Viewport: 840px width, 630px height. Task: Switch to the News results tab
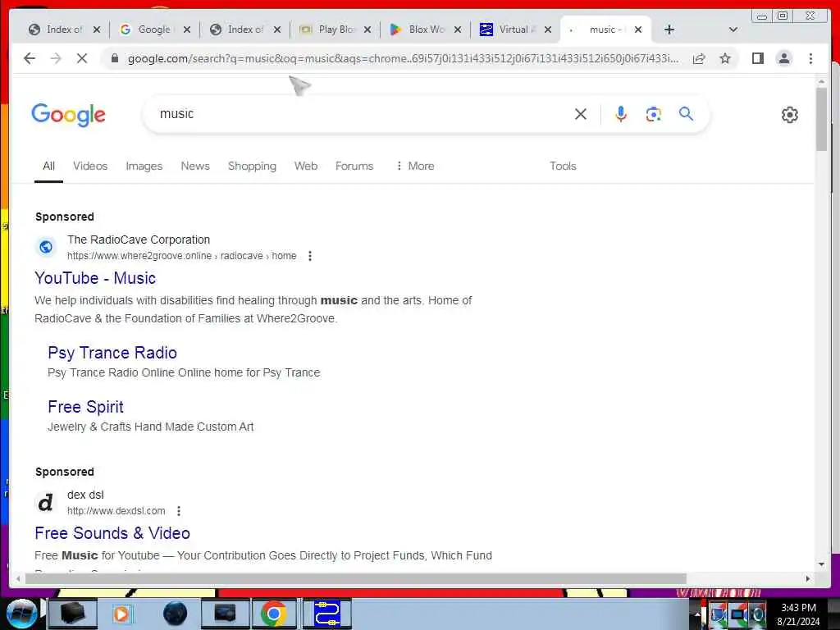pyautogui.click(x=195, y=166)
